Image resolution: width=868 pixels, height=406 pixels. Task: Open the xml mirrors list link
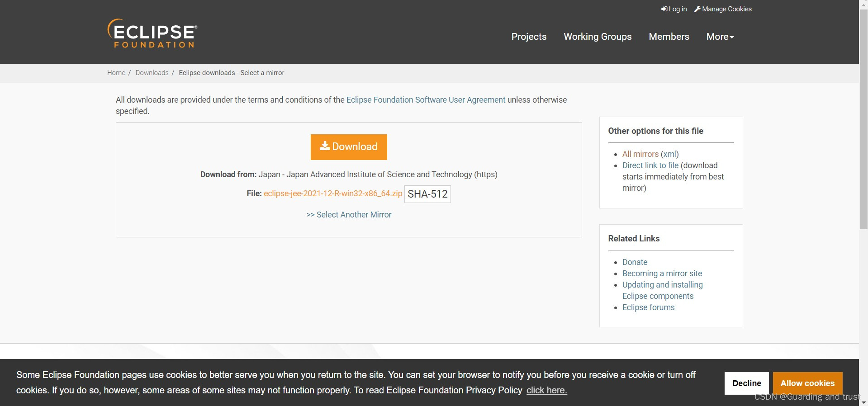(x=670, y=154)
